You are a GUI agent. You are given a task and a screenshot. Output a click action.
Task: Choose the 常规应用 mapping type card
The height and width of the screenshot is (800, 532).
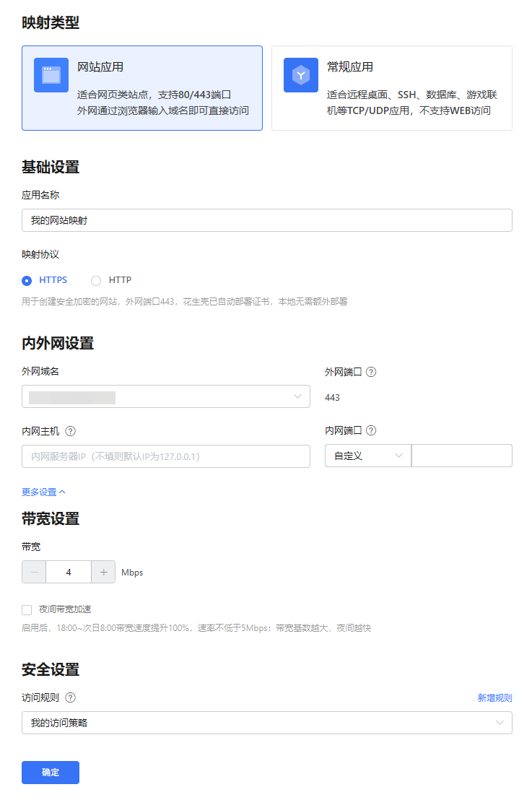pos(392,88)
